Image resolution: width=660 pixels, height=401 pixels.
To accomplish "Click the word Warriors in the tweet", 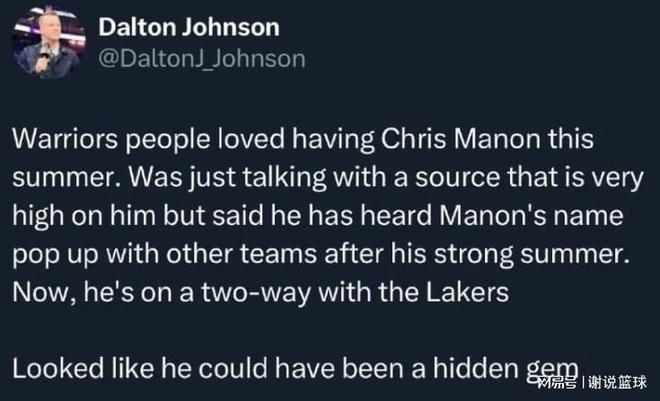I will click(65, 138).
